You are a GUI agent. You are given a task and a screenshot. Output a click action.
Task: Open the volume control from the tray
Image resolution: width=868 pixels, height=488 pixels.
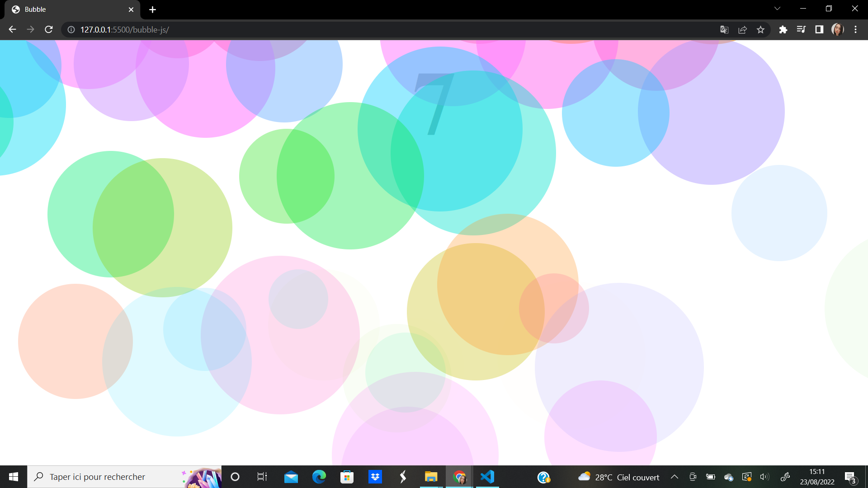pyautogui.click(x=765, y=477)
